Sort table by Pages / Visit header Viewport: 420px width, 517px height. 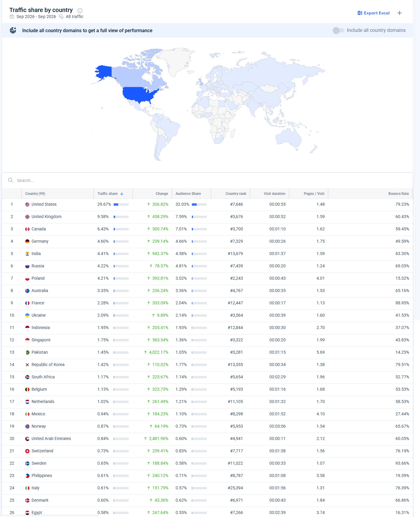coord(314,194)
